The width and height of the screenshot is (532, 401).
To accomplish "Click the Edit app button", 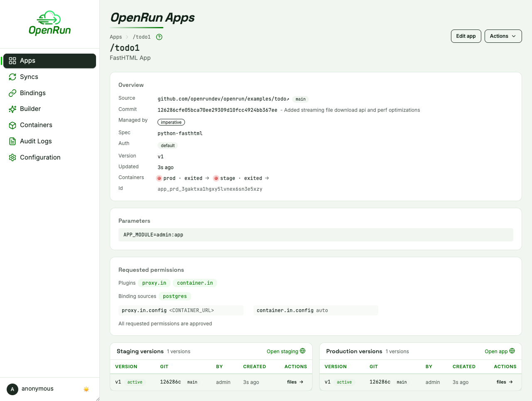I will click(x=466, y=36).
